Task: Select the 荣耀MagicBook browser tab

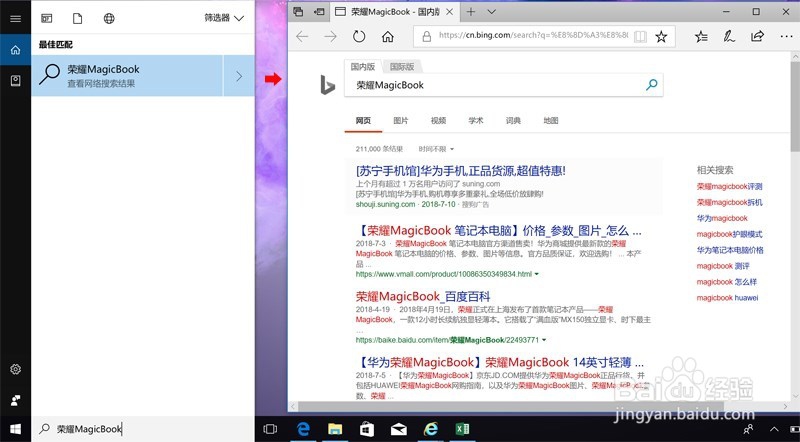Action: coord(394,12)
